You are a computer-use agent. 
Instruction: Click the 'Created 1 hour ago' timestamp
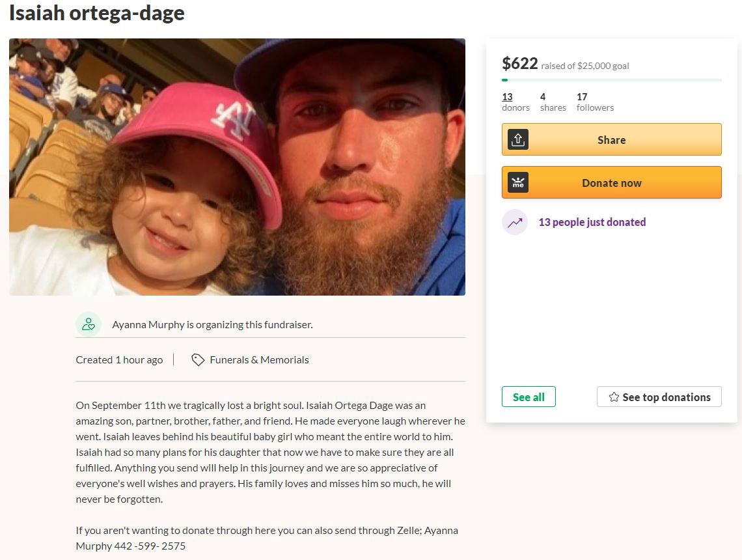click(119, 360)
